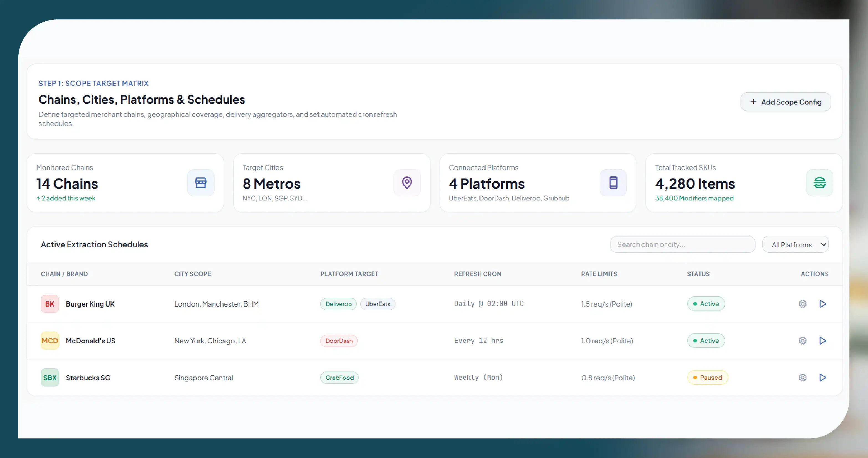The image size is (868, 458).
Task: Start the McDonald's US extraction run
Action: tap(823, 340)
